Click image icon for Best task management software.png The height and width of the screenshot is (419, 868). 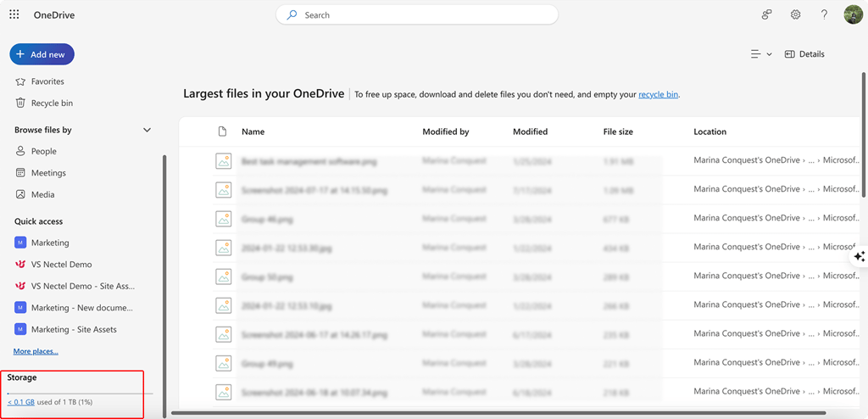[224, 161]
